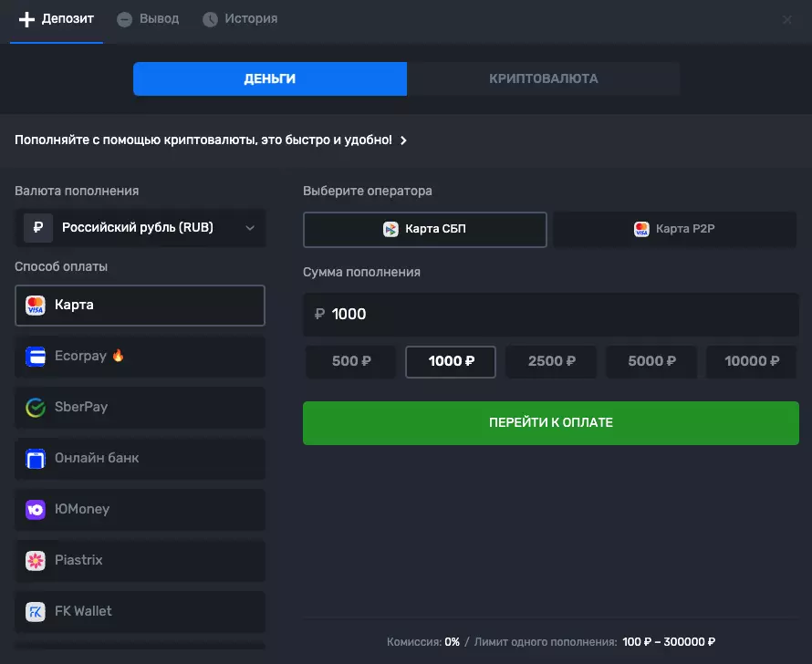Click the Visa/Mastercard icon beside Карта
The height and width of the screenshot is (664, 812).
tap(36, 305)
